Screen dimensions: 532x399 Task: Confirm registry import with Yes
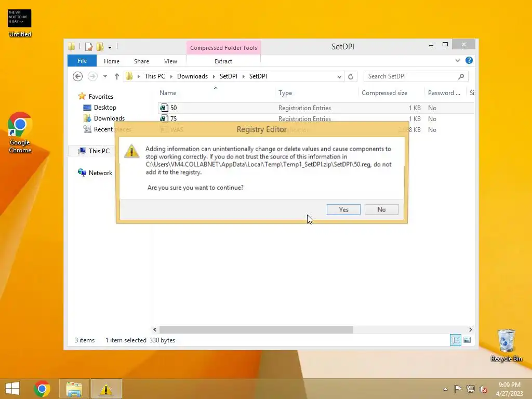pos(343,210)
